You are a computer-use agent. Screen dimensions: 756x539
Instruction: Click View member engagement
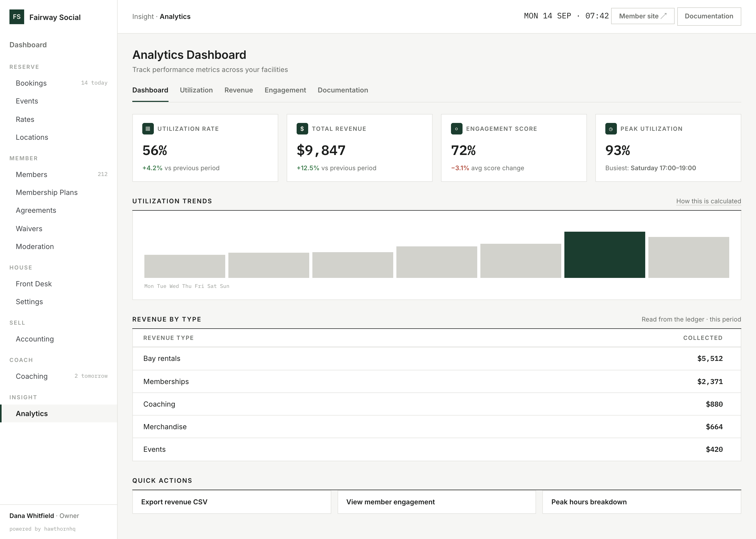[x=436, y=502]
